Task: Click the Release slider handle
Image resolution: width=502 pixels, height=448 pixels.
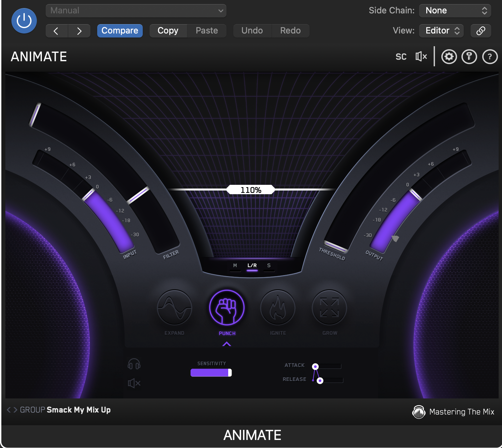Action: [x=320, y=381]
